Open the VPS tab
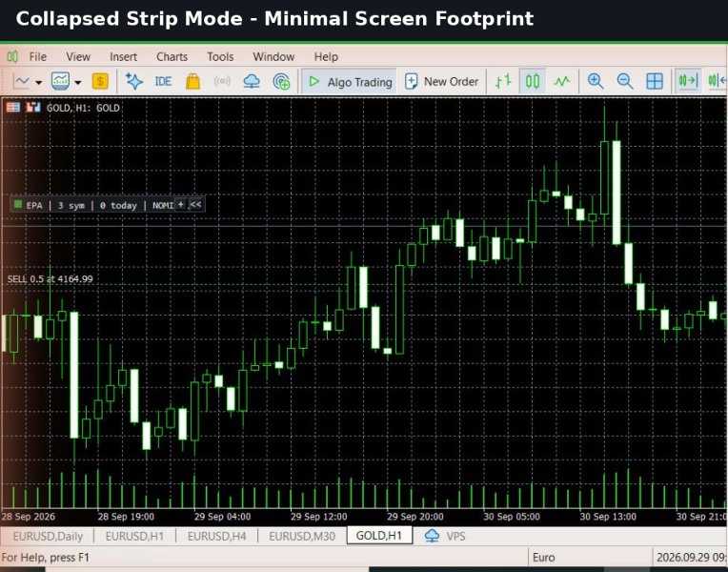The image size is (728, 572). pyautogui.click(x=445, y=536)
